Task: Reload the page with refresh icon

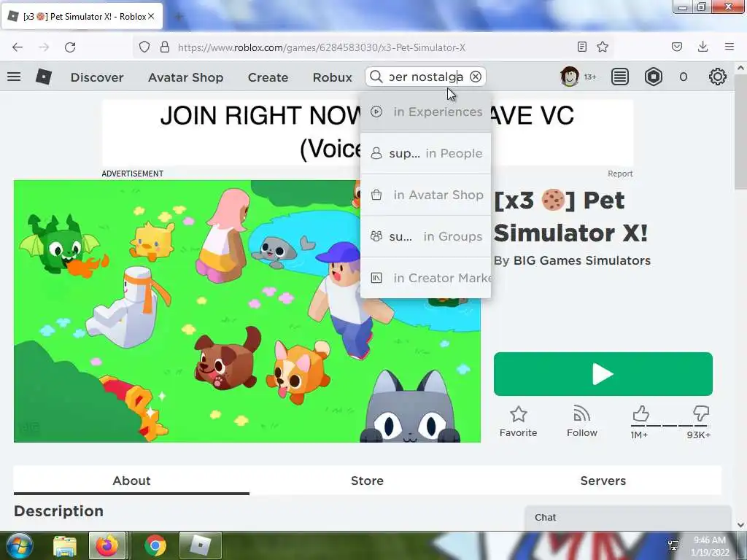Action: pos(70,47)
